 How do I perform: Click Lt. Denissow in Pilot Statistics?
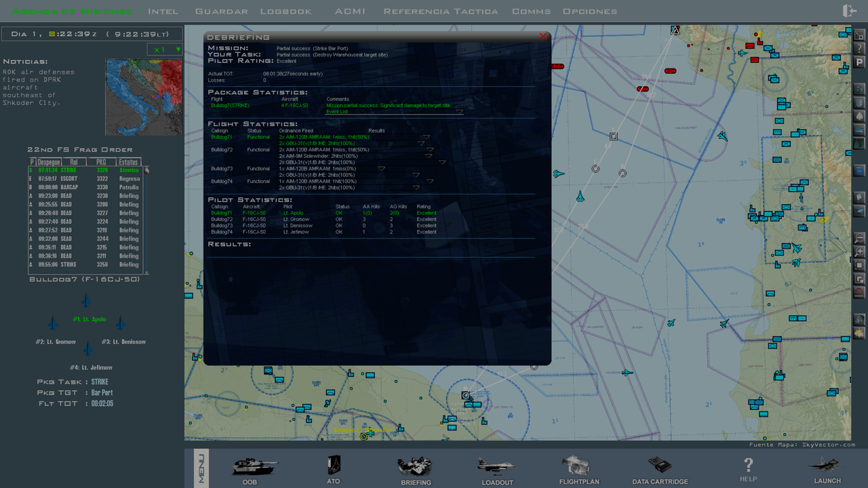[x=298, y=226]
